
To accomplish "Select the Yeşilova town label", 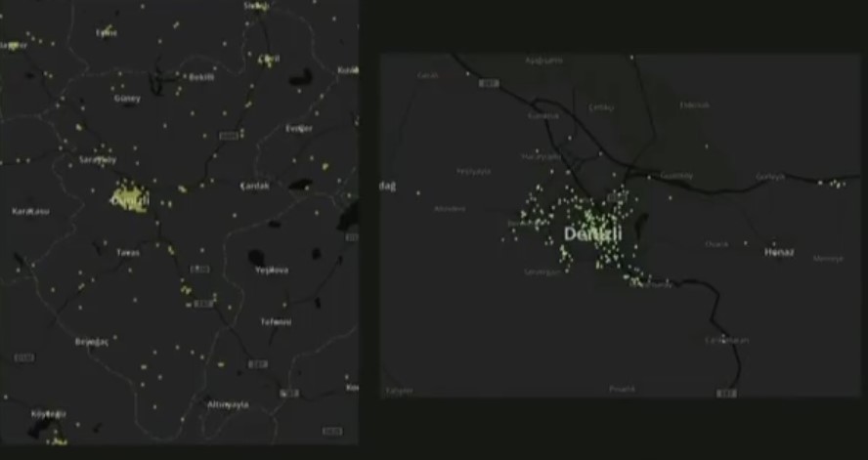I will pyautogui.click(x=272, y=271).
